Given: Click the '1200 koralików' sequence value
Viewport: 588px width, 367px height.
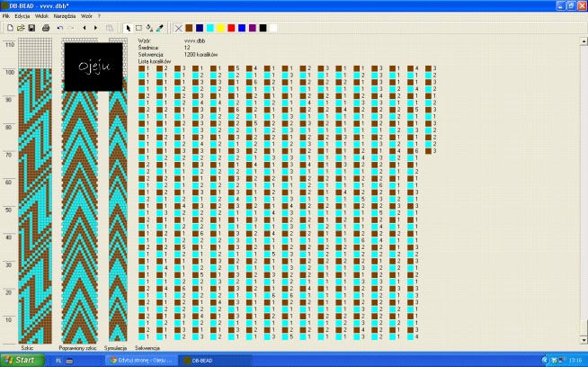Looking at the screenshot, I should [x=200, y=54].
